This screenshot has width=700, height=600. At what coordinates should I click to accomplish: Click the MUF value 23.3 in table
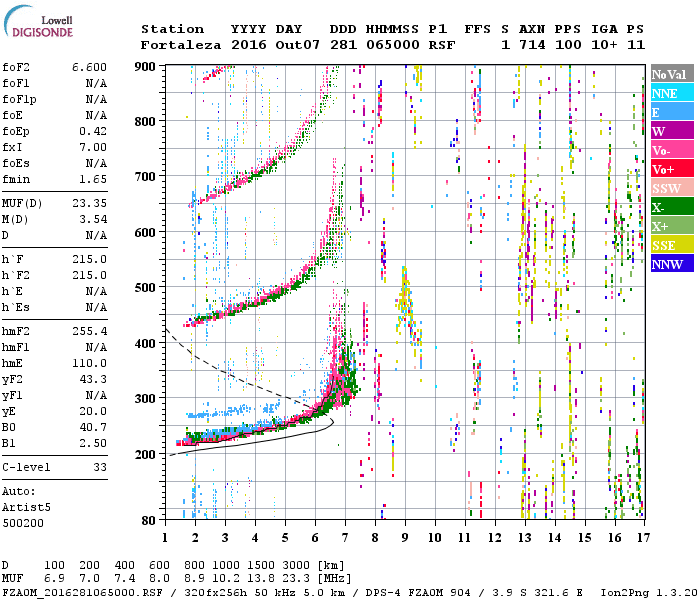click(296, 579)
